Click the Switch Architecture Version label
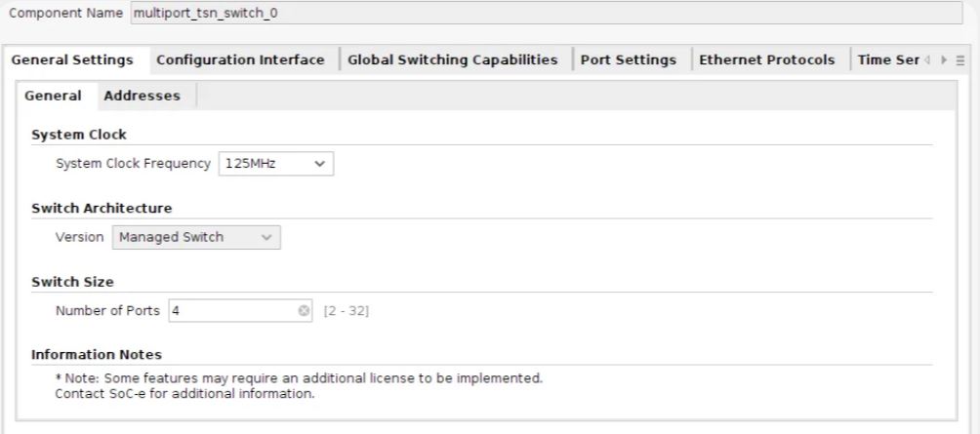The image size is (980, 434). (79, 237)
